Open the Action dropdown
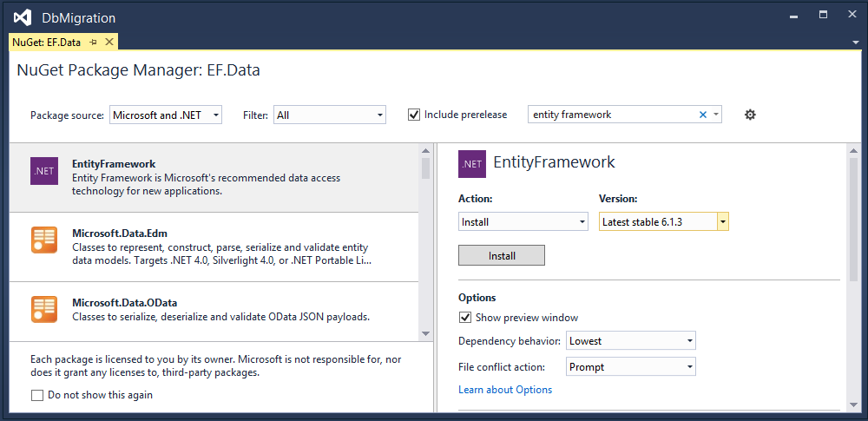This screenshot has width=868, height=421. (x=523, y=221)
